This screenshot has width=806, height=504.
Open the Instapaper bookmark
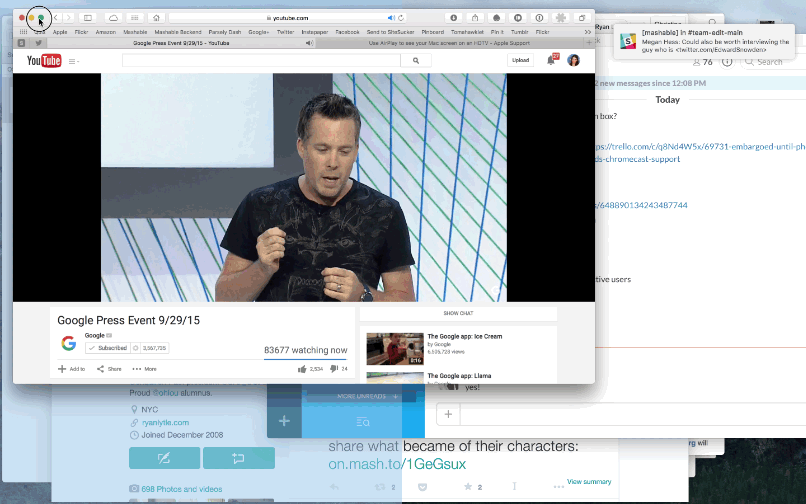pyautogui.click(x=315, y=32)
